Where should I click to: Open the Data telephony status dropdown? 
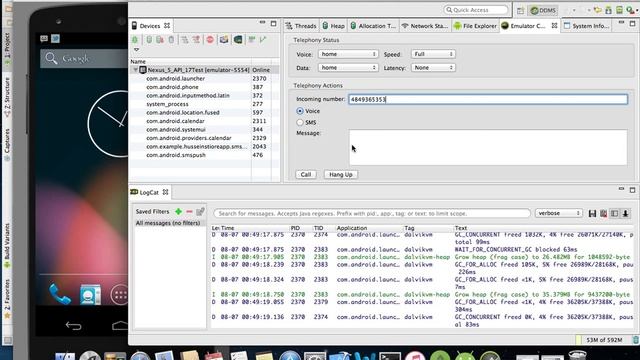pos(348,67)
